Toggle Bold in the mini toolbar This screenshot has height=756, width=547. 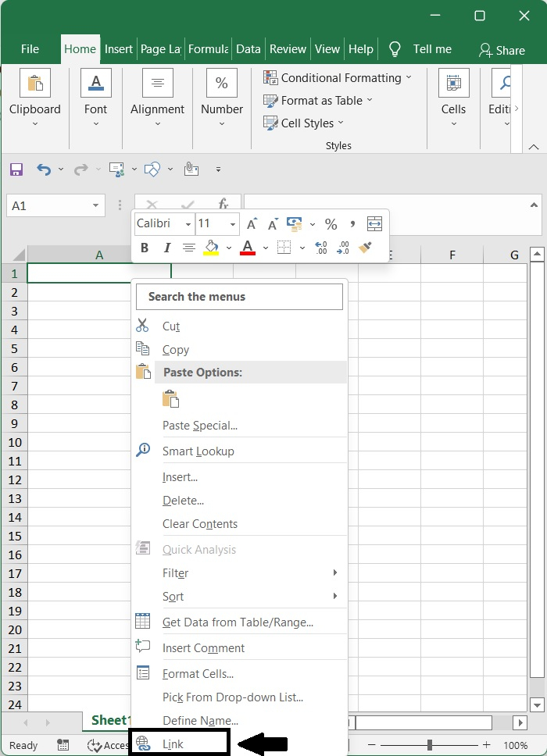point(145,248)
